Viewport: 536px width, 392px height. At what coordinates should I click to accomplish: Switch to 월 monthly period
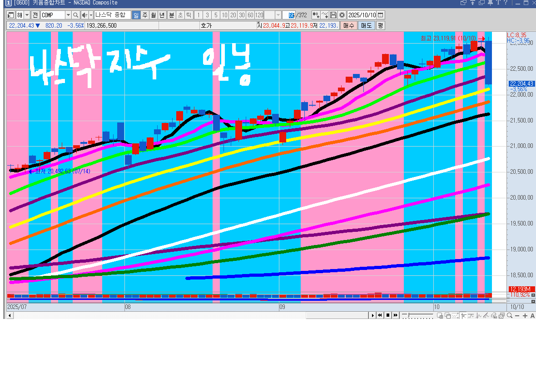click(153, 15)
